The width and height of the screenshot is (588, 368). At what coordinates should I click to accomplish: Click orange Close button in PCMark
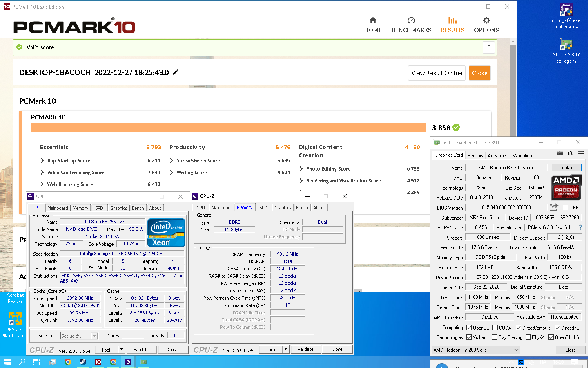[480, 73]
